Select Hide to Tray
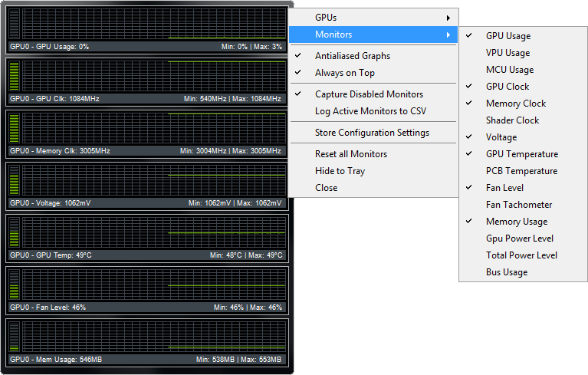Image resolution: width=588 pixels, height=375 pixels. pyautogui.click(x=373, y=170)
